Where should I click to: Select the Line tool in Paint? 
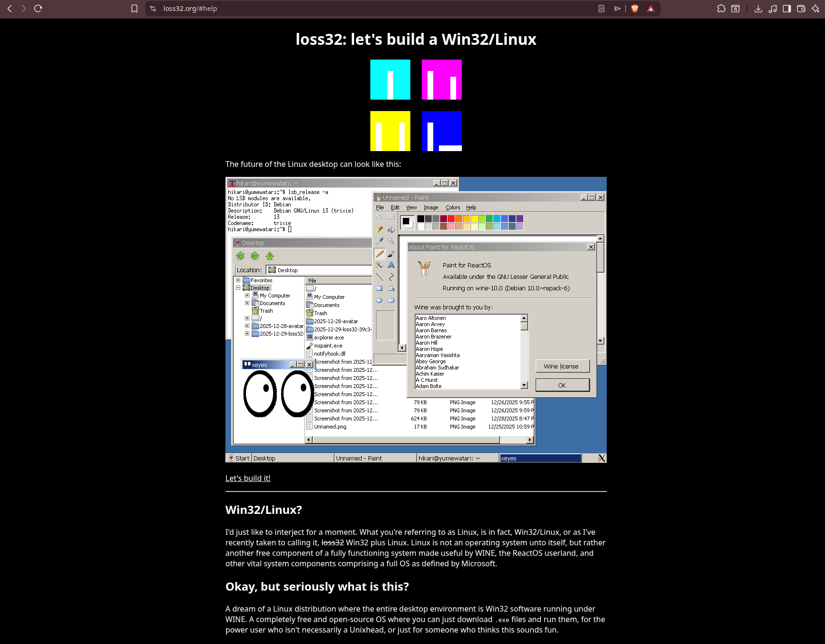[x=379, y=277]
